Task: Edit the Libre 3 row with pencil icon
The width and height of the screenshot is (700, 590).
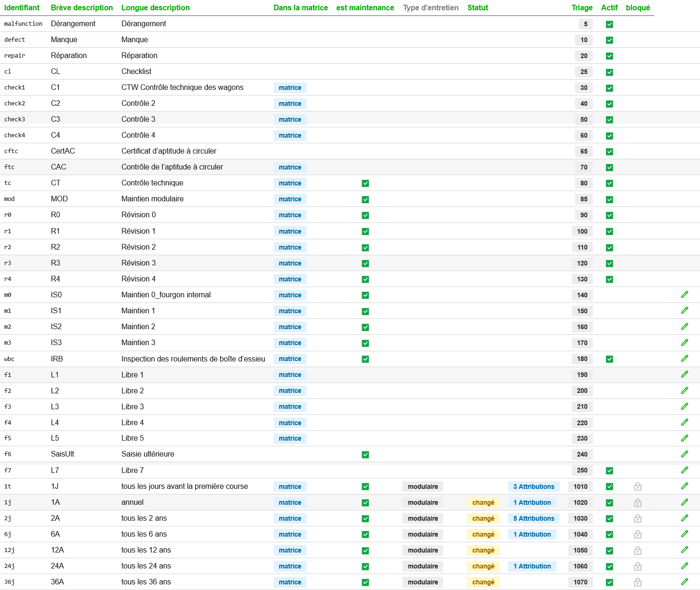Action: pos(685,406)
